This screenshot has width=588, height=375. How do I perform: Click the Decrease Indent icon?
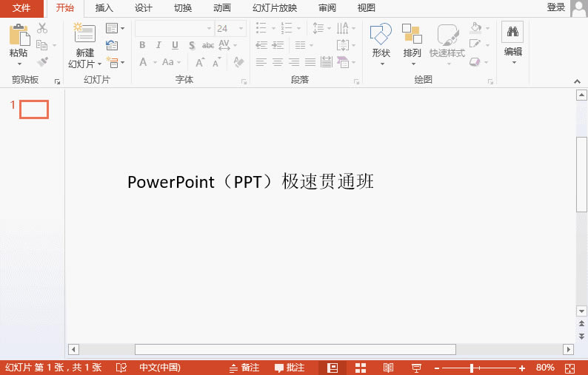click(x=261, y=45)
